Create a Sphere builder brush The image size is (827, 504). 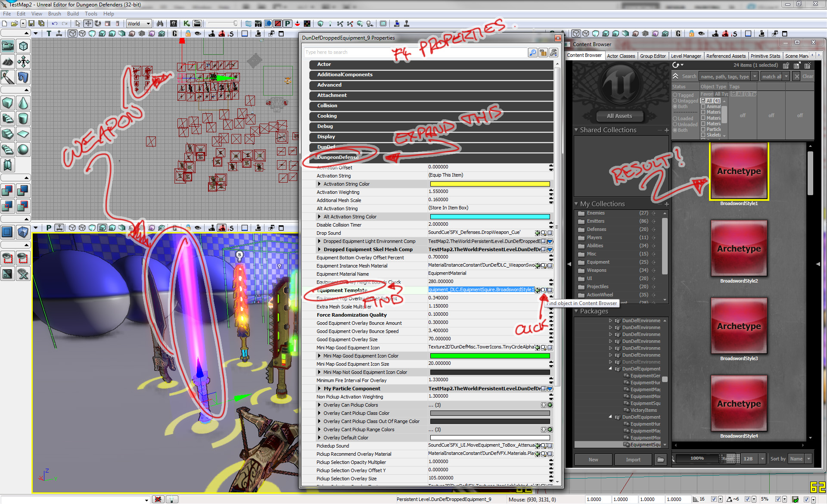point(23,149)
